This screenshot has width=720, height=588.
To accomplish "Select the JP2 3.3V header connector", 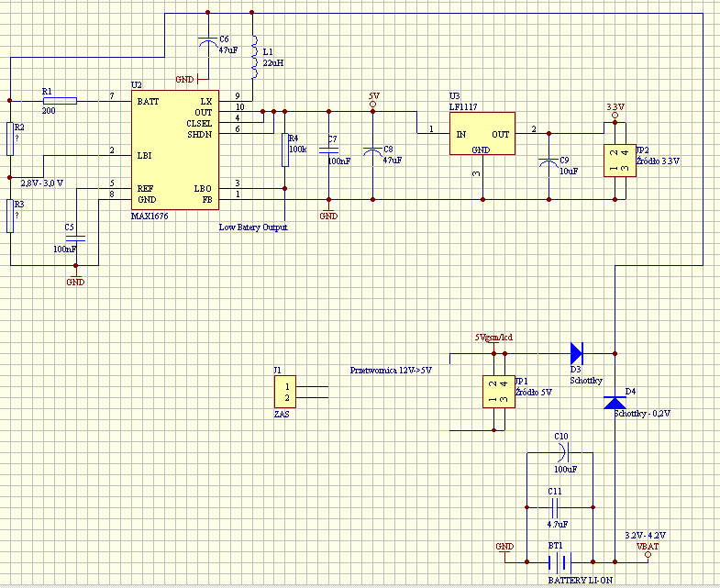I will point(620,161).
